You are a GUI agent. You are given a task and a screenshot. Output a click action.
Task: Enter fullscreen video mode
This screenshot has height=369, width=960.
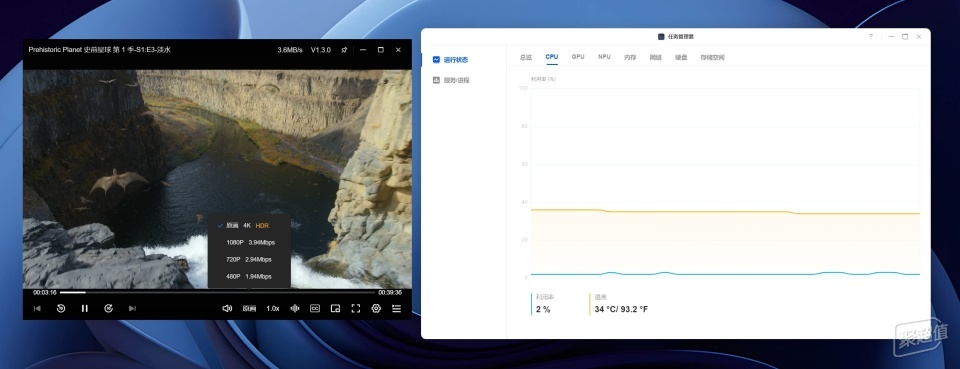click(x=356, y=308)
